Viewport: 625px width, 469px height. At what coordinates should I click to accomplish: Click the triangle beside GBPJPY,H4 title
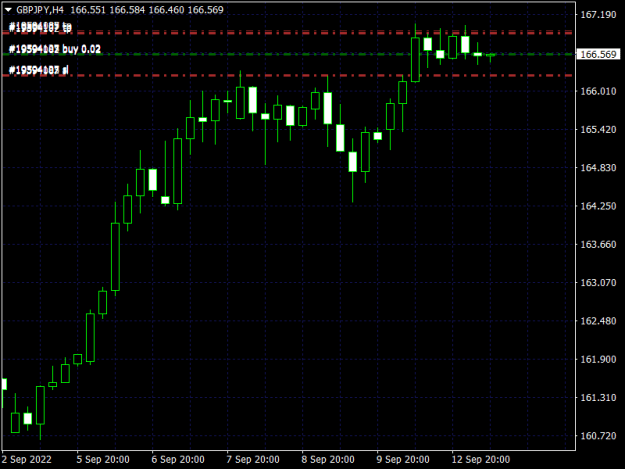pyautogui.click(x=8, y=10)
